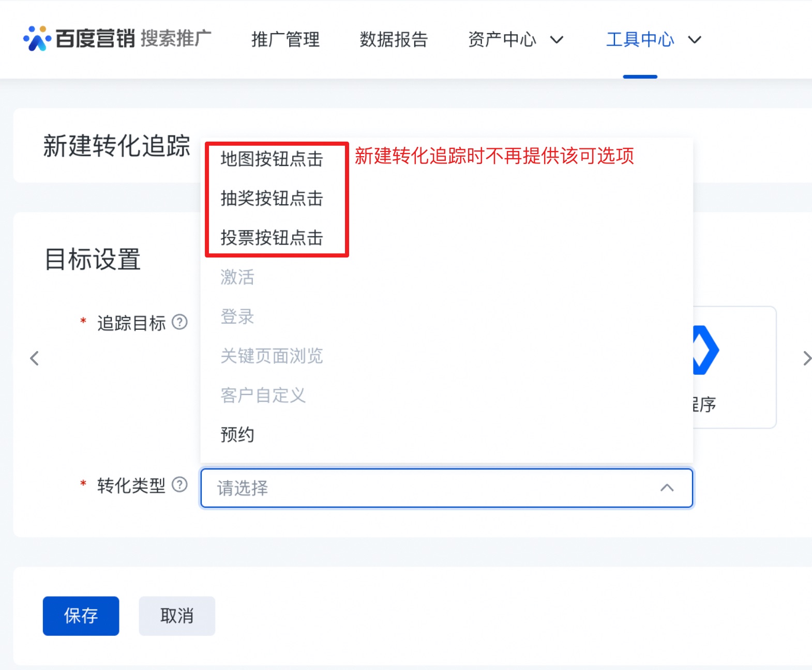Choose 投票按钮点击 from the list
The height and width of the screenshot is (670, 812).
pyautogui.click(x=272, y=238)
